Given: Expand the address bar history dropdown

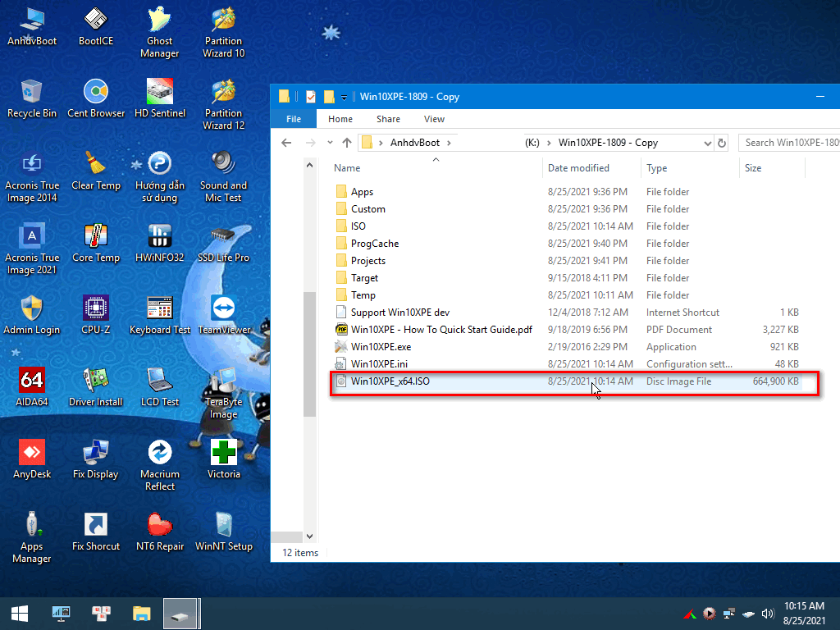Looking at the screenshot, I should [x=707, y=143].
